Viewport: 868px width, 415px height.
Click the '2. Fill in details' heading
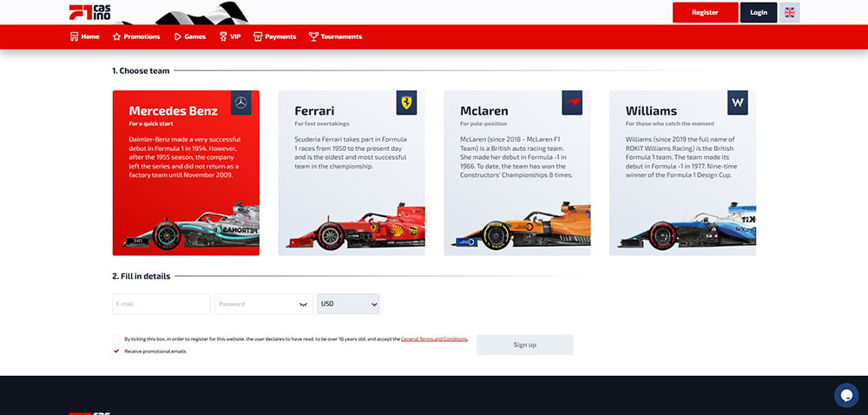141,276
